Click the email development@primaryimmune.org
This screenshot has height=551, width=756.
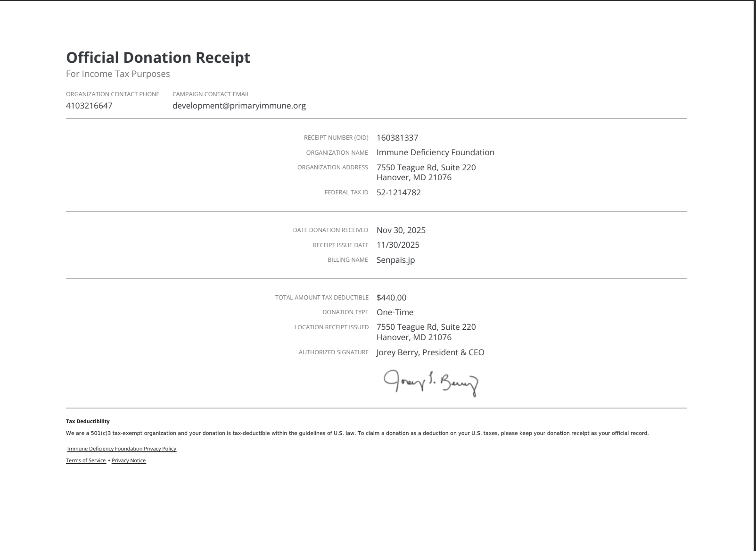239,106
